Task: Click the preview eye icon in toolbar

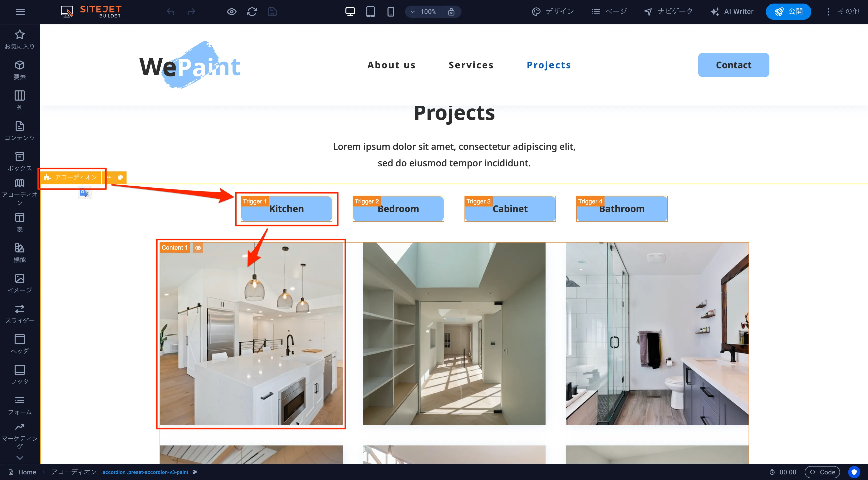Action: point(231,12)
